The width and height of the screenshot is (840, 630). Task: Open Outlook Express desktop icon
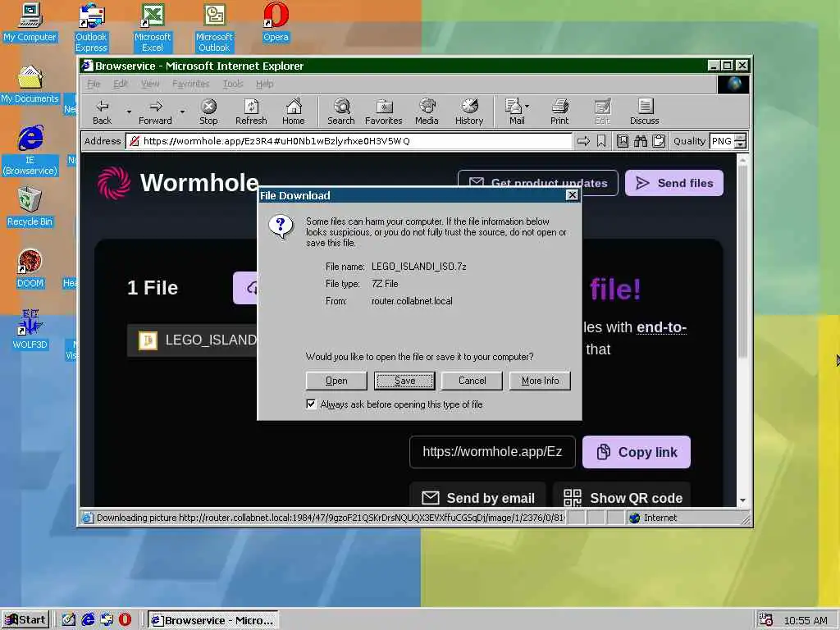91,27
